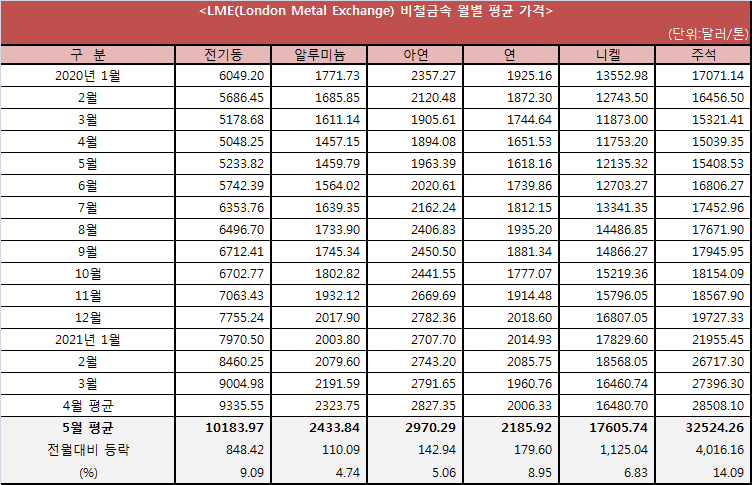Click the copper change value 848.42

(x=245, y=450)
